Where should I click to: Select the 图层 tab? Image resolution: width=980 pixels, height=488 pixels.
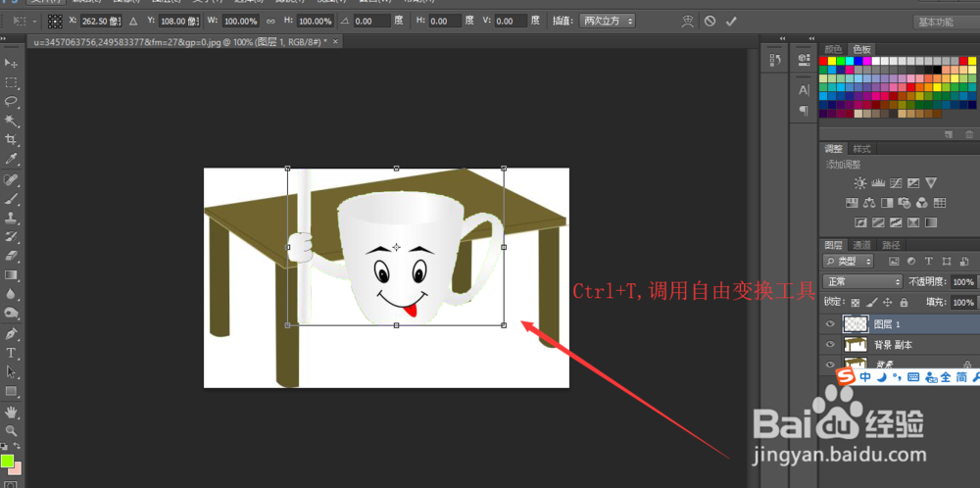tap(833, 245)
